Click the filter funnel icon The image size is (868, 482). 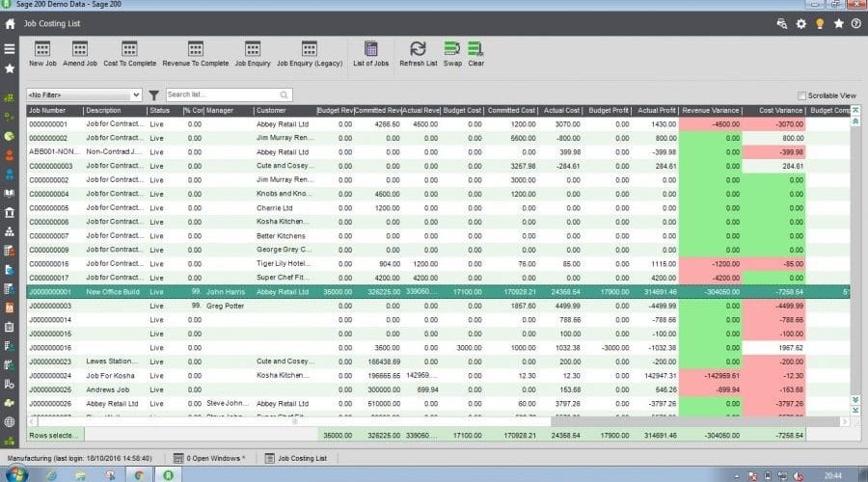(x=154, y=95)
